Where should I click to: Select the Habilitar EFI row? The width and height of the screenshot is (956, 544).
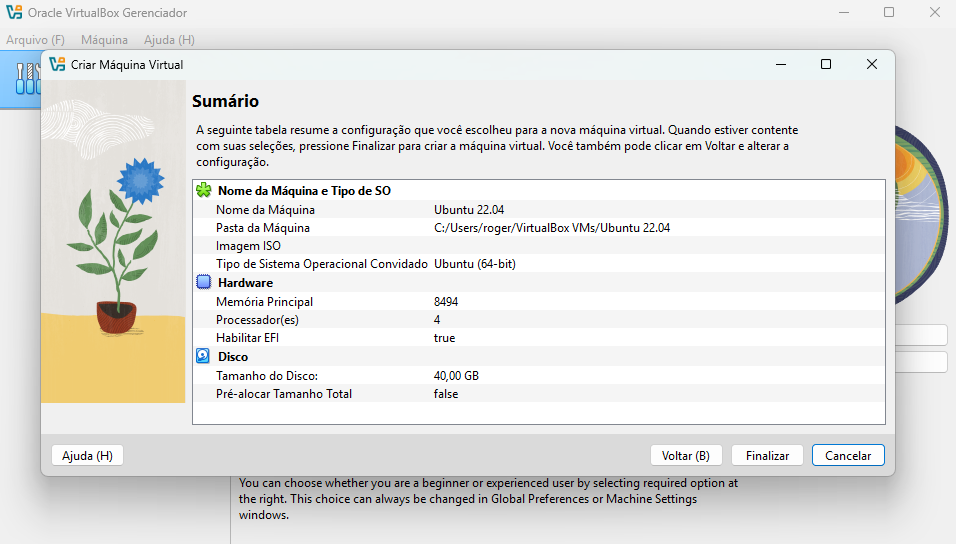click(x=250, y=338)
